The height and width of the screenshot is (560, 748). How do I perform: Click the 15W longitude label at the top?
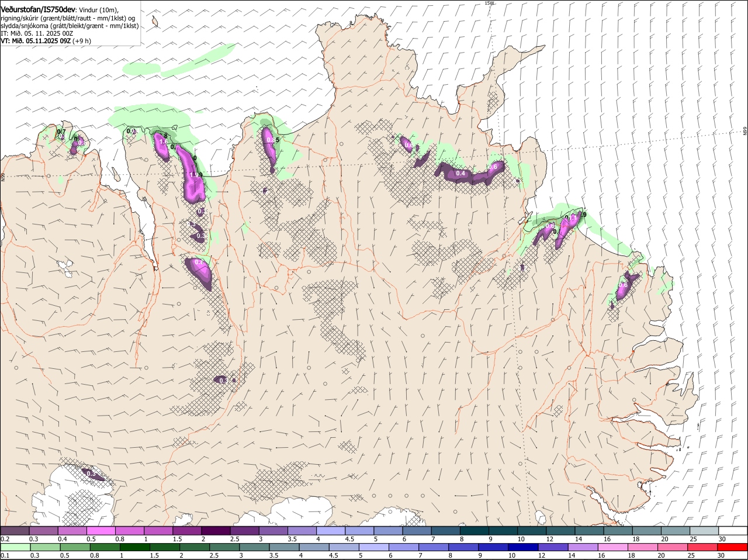(x=489, y=3)
